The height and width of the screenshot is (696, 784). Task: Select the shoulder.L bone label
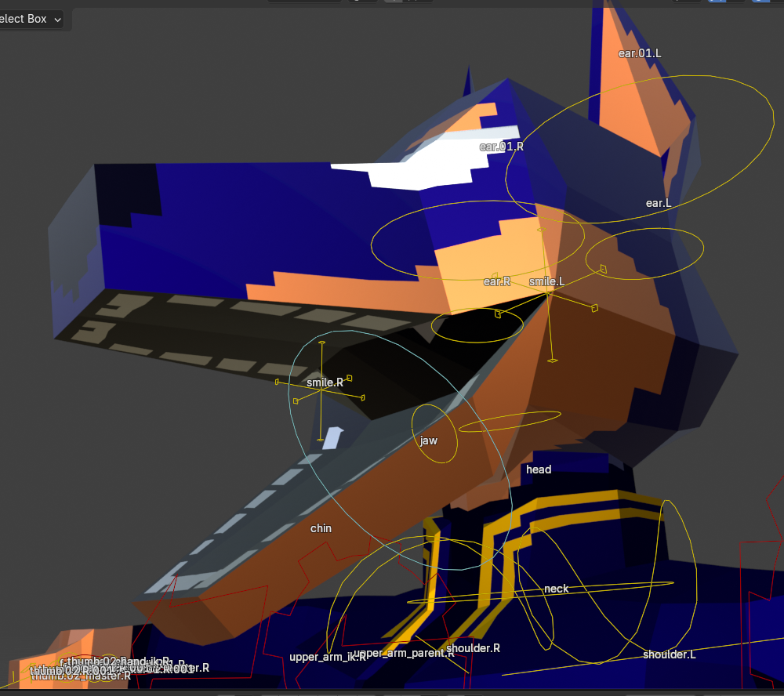[x=670, y=654]
